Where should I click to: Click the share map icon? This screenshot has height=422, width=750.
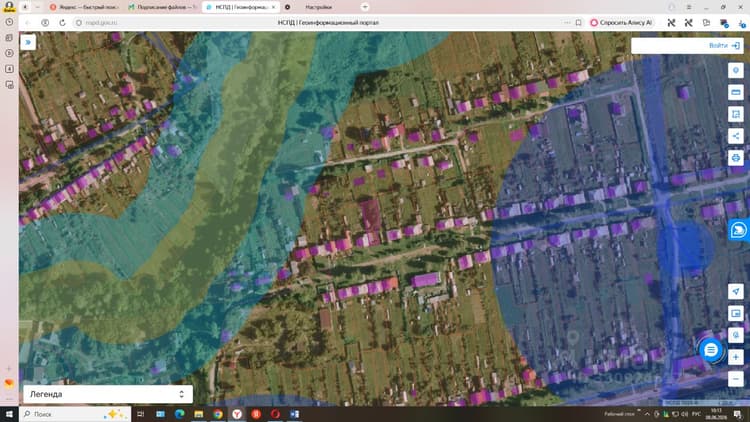point(736,136)
